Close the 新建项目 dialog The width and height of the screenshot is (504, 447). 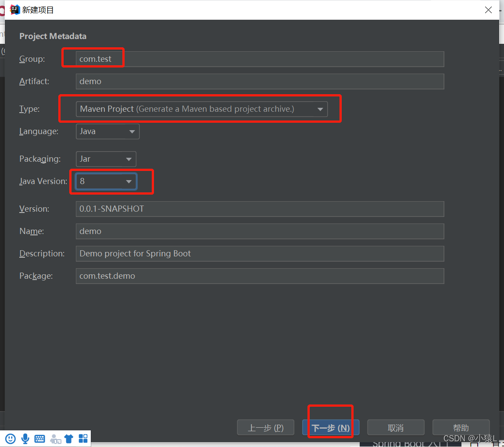[x=488, y=10]
